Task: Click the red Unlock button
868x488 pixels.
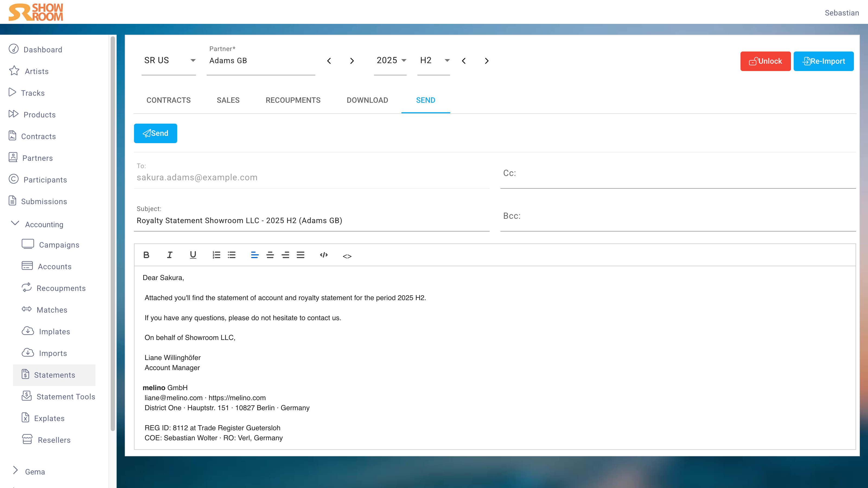Action: [765, 61]
